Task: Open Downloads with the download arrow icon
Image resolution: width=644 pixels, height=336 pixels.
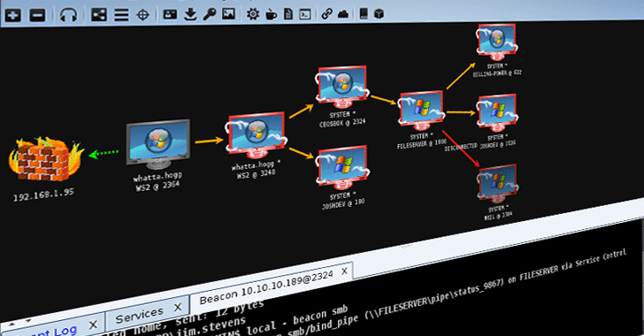Action: coord(189,14)
